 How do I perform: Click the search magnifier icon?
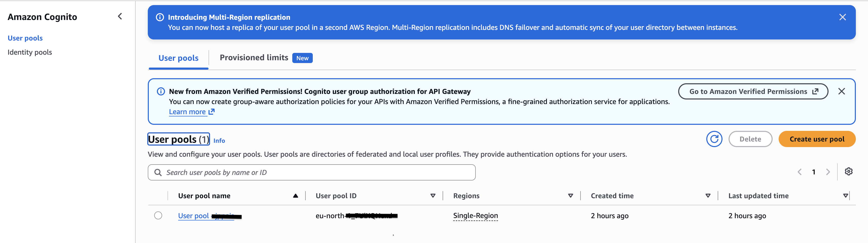coord(158,173)
